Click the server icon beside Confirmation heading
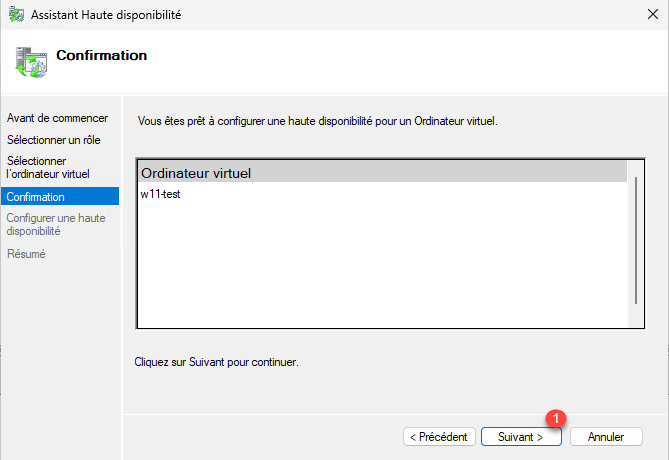Viewport: 669px width, 460px height. [29, 60]
